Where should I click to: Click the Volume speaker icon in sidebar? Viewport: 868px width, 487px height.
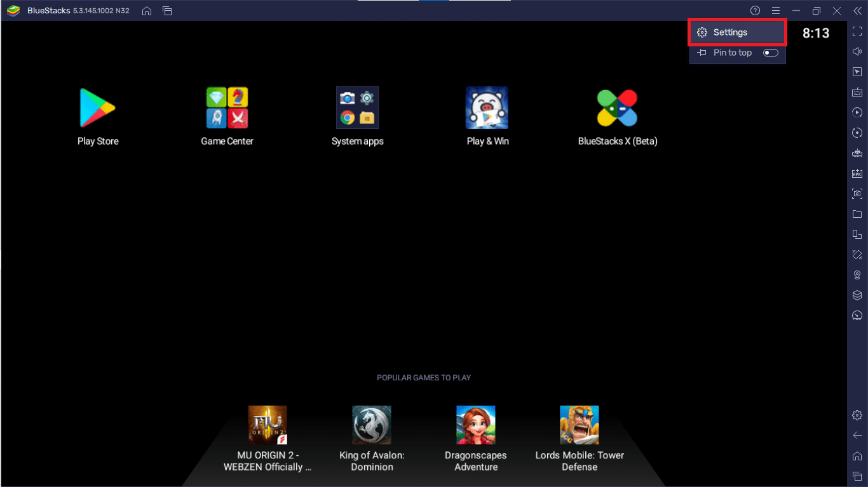[x=857, y=51]
